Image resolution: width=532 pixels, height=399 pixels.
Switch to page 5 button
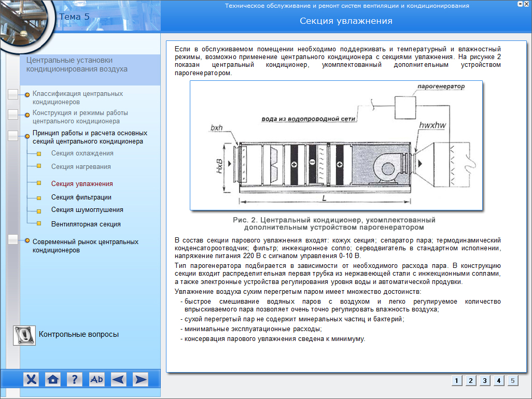point(512,381)
